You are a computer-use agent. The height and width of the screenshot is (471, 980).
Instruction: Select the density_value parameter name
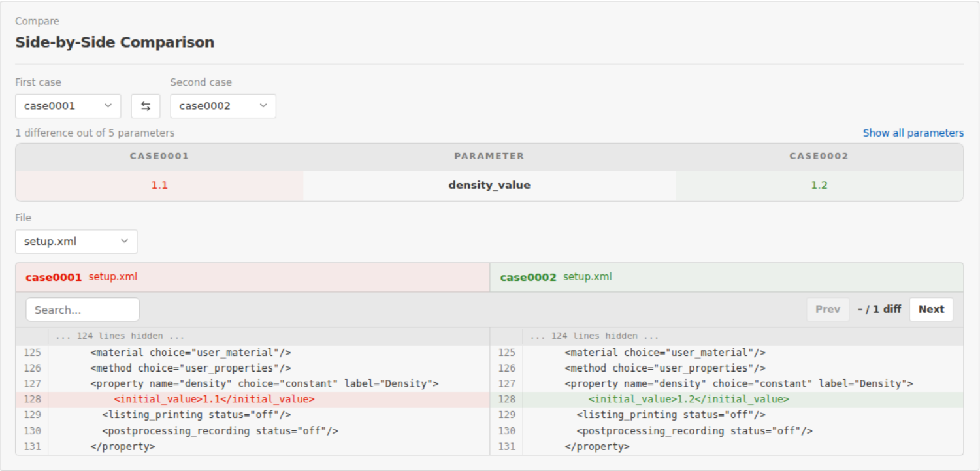[x=489, y=186]
